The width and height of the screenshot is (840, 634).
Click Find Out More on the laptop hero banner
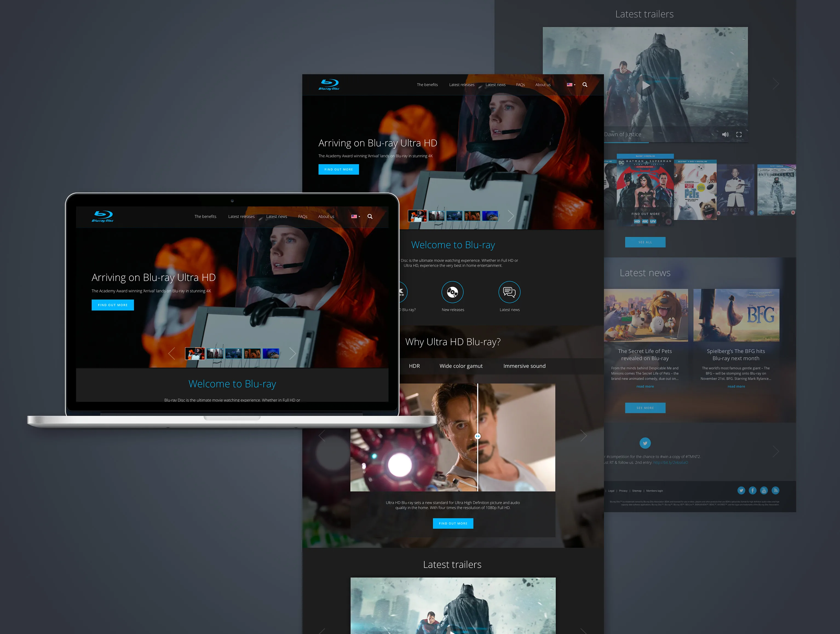coord(113,305)
